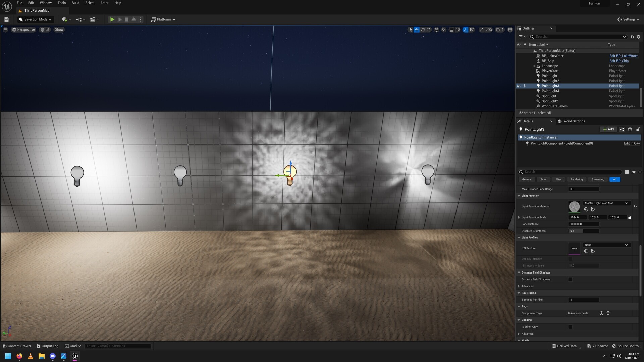Toggle rotation angle snapping

pos(466,30)
